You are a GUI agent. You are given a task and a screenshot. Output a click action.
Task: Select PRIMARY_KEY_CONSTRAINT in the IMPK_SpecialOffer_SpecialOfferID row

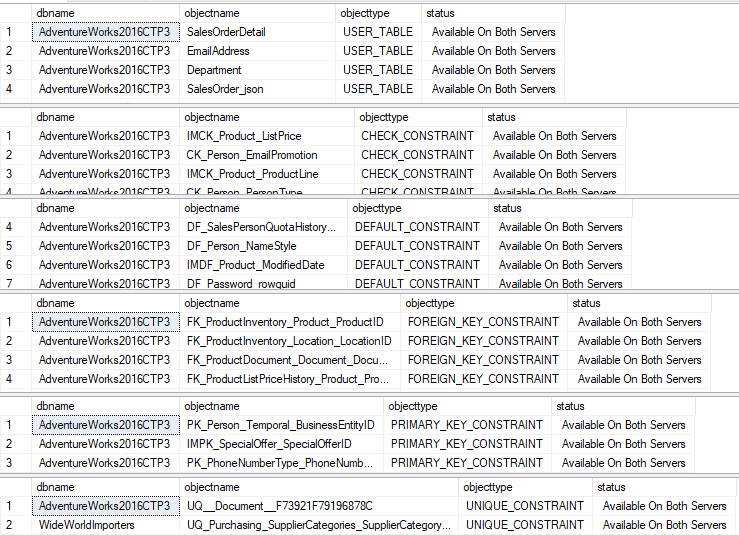click(x=468, y=444)
